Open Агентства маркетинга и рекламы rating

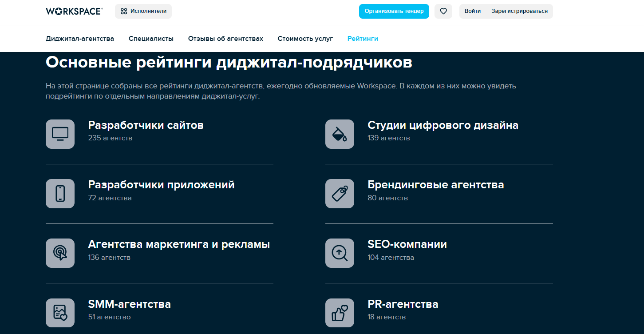tap(179, 244)
